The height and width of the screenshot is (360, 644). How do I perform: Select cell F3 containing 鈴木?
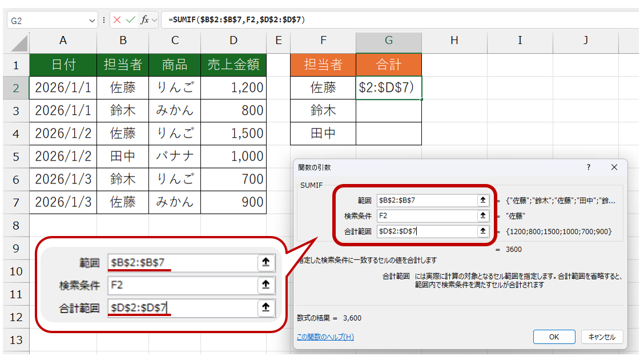tap(323, 110)
